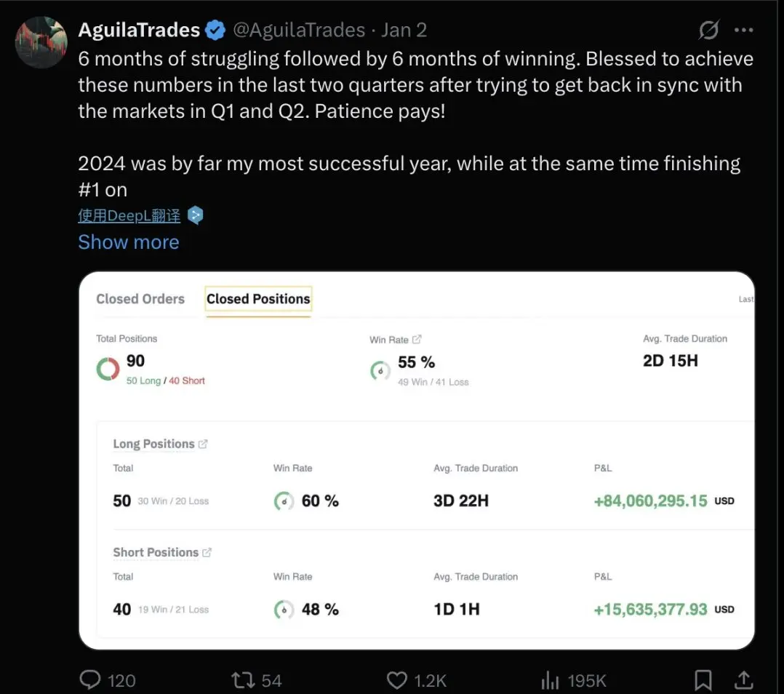Click the Grok slashed-circle icon
The image size is (784, 694).
coord(709,30)
